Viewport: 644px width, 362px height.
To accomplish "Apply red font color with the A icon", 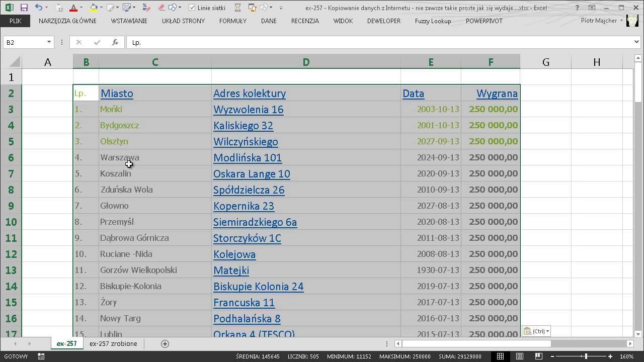I will pyautogui.click(x=73, y=8).
